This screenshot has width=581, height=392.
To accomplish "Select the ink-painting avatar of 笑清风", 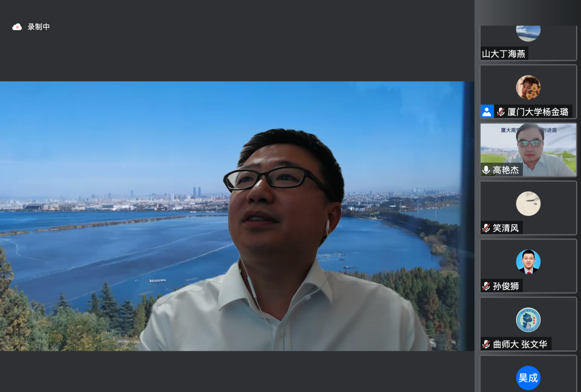I will point(528,204).
